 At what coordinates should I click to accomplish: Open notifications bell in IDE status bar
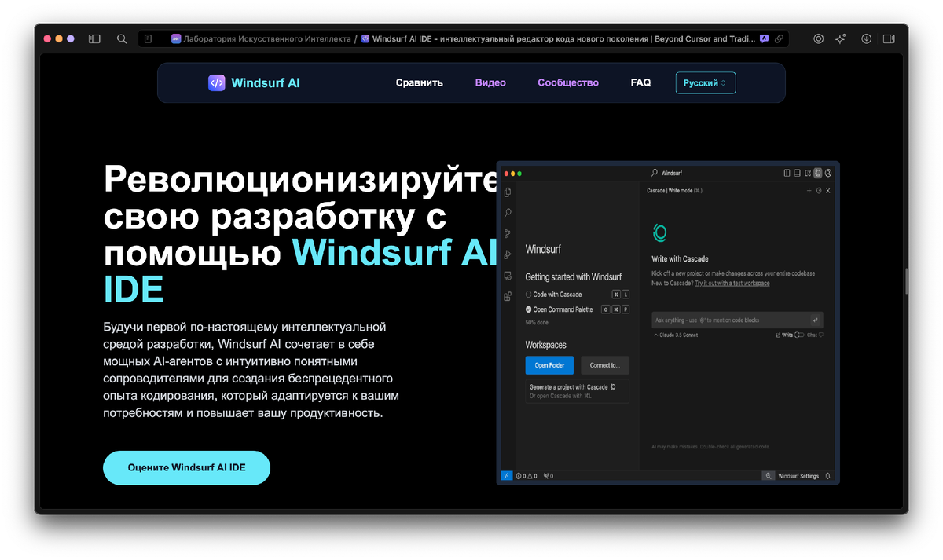[x=827, y=476]
